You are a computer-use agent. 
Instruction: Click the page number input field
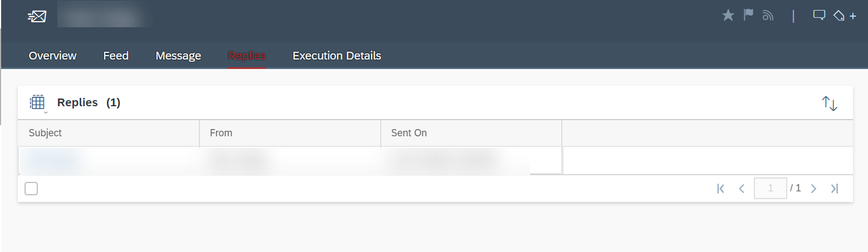(771, 189)
